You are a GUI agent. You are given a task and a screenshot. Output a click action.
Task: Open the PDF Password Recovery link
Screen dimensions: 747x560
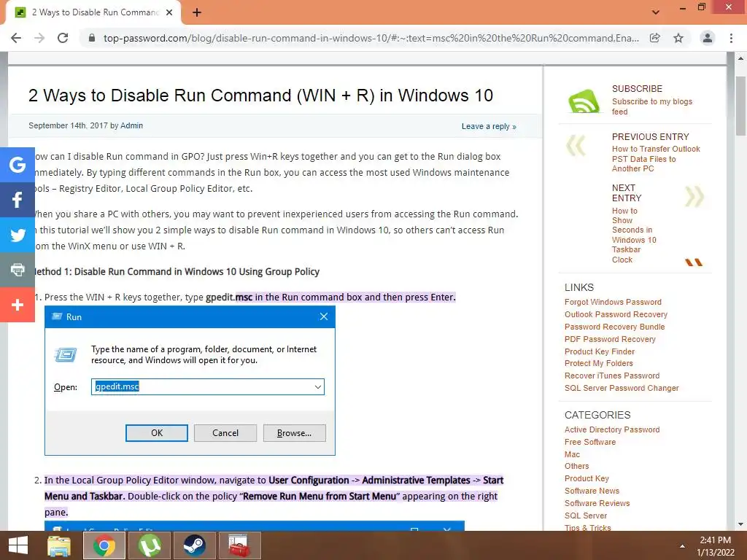point(610,339)
